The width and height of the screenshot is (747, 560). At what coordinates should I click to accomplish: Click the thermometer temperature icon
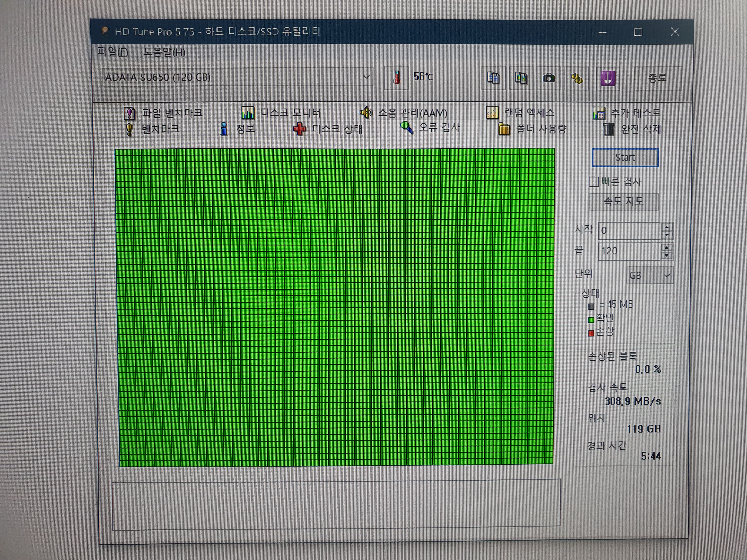point(397,77)
